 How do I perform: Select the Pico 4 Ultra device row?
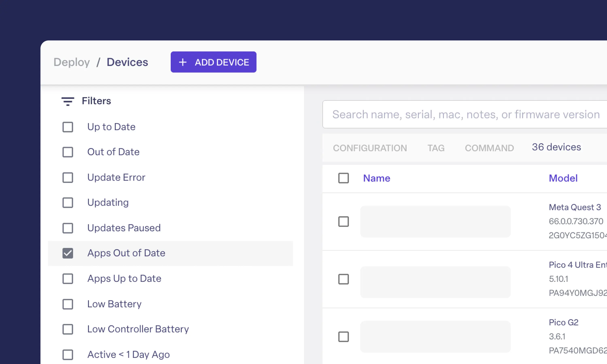(344, 279)
